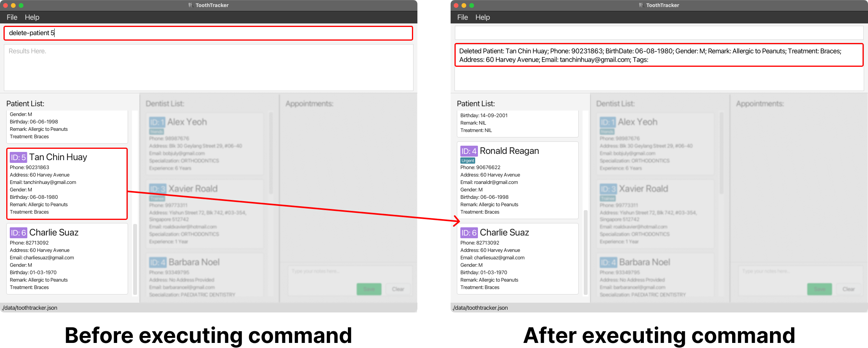
Task: Click 'Appointments:' heading in left window
Action: (x=309, y=104)
